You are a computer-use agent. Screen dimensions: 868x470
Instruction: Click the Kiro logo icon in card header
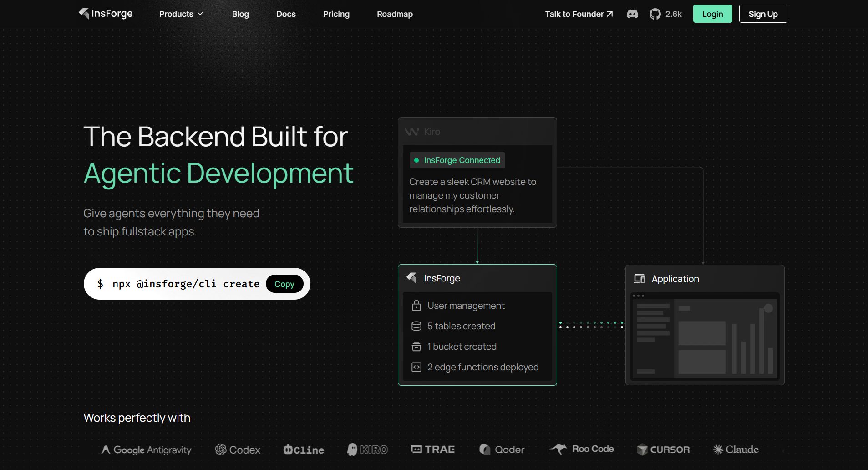(x=411, y=132)
